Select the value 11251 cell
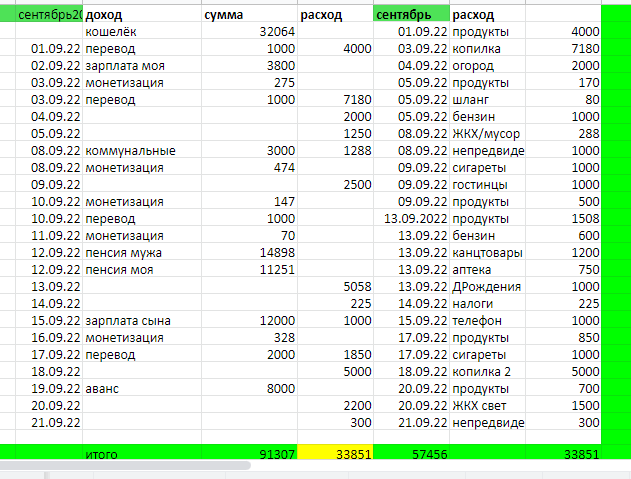The width and height of the screenshot is (631, 479). (x=249, y=270)
